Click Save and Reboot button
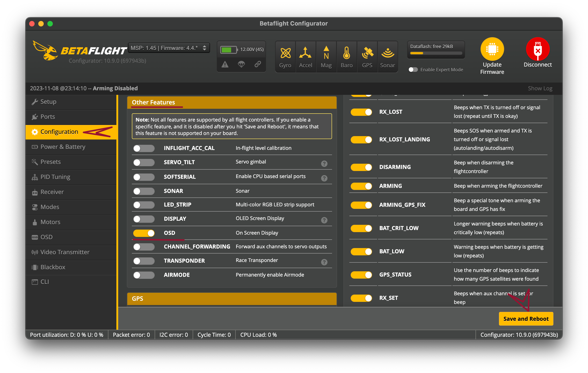588x373 pixels. pyautogui.click(x=526, y=319)
